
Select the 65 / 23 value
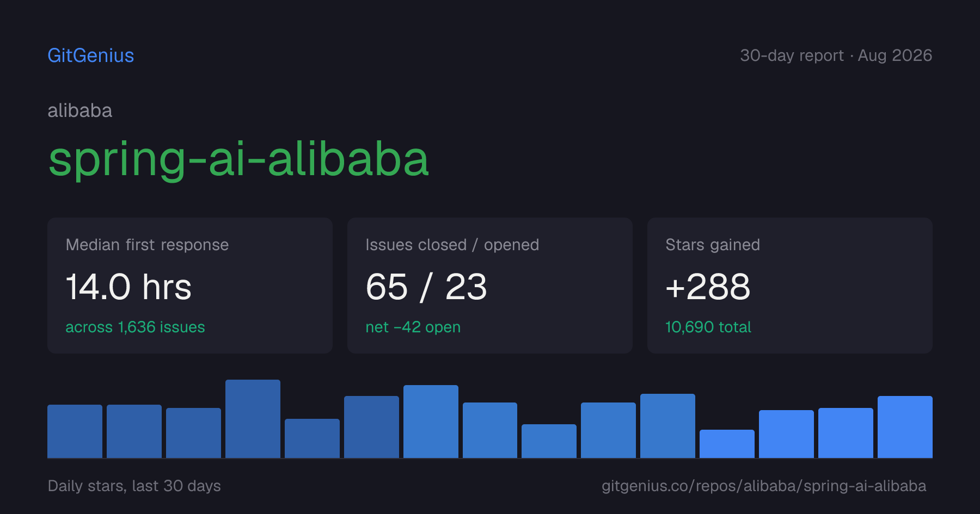point(426,287)
